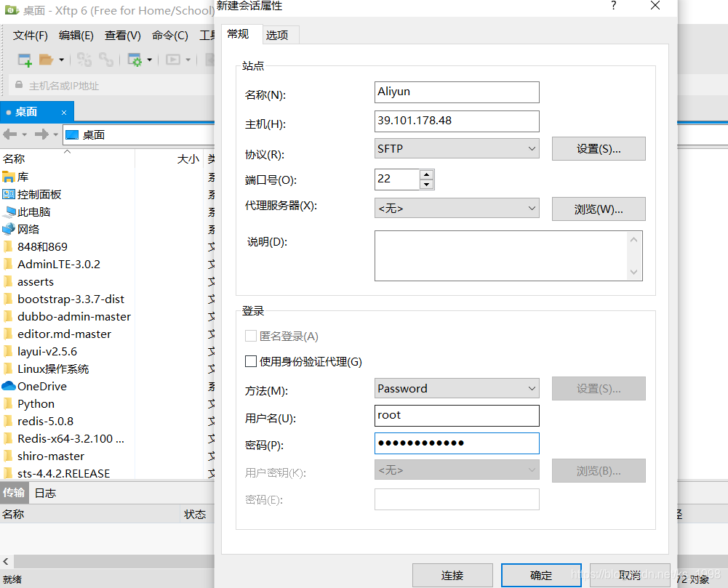Open a session via the folder toolbar icon
728x588 pixels.
click(47, 59)
